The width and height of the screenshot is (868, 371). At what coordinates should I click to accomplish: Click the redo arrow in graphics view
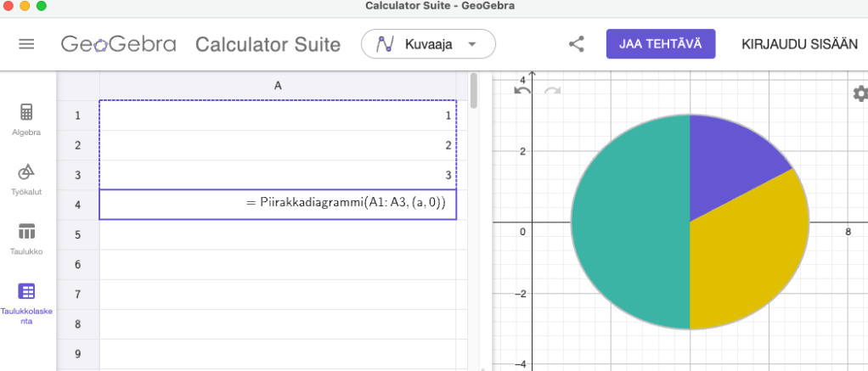click(x=552, y=90)
